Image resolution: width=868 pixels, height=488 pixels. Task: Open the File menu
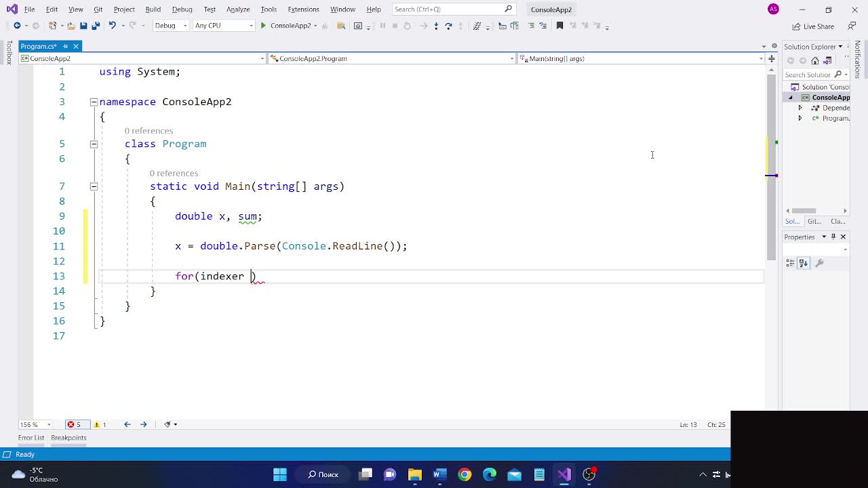coord(29,9)
